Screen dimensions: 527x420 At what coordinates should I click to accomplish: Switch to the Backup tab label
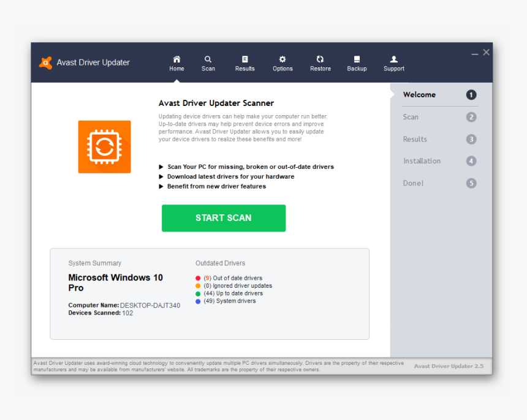point(357,69)
